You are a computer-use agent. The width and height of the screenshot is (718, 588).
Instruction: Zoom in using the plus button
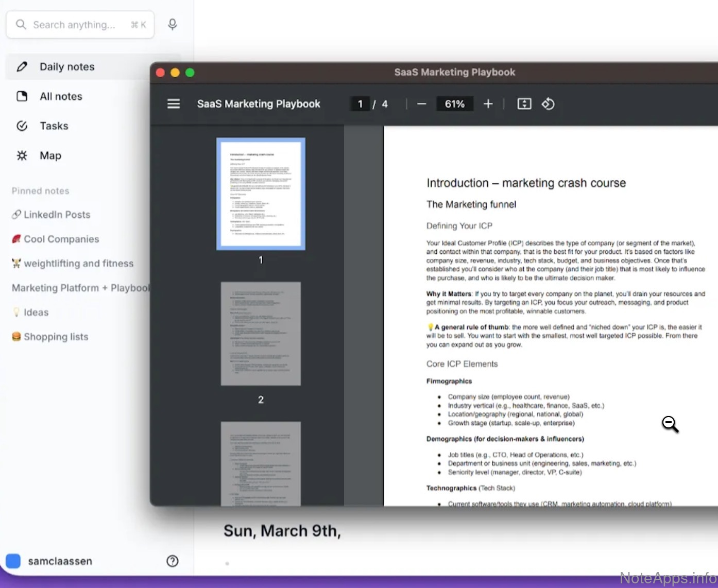(x=488, y=104)
